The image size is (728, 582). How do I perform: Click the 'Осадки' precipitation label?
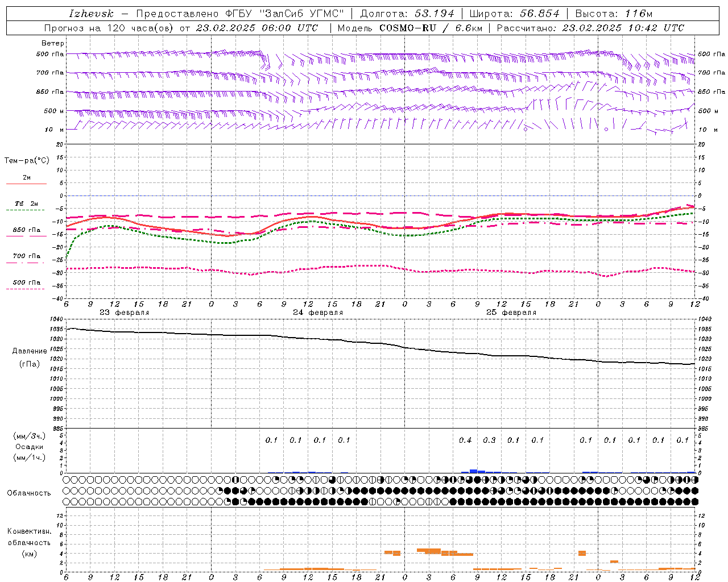pyautogui.click(x=30, y=447)
